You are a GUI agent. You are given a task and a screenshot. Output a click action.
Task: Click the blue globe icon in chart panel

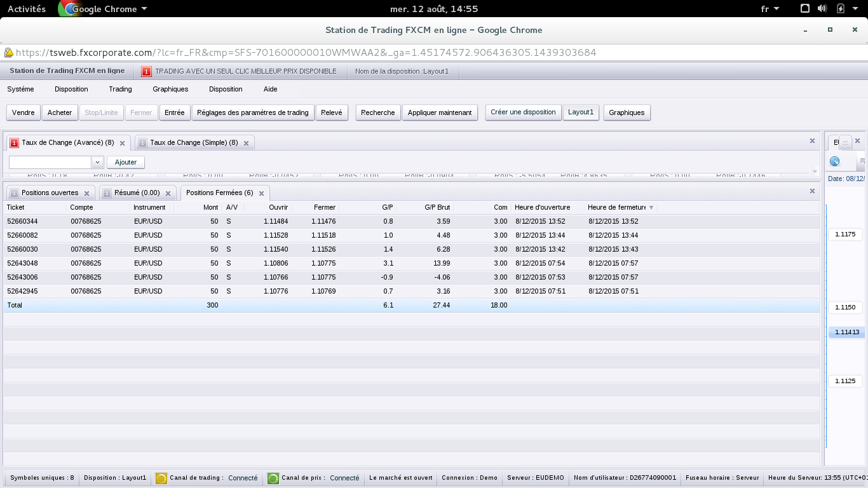click(x=835, y=161)
